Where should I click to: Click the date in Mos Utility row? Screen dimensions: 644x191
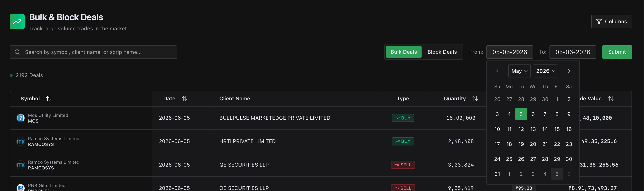coord(174,118)
